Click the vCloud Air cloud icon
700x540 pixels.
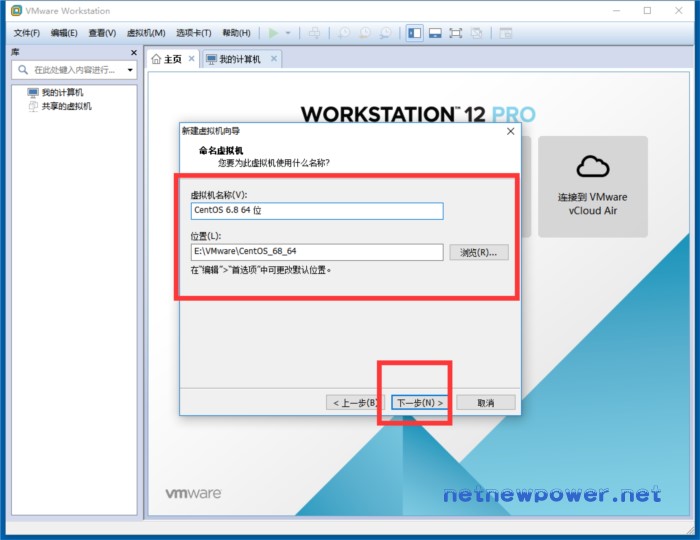593,166
